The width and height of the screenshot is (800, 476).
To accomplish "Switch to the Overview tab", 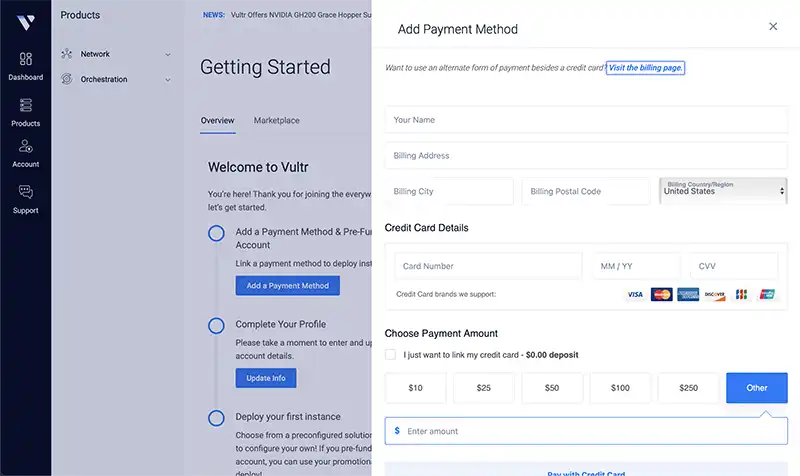I will (217, 120).
